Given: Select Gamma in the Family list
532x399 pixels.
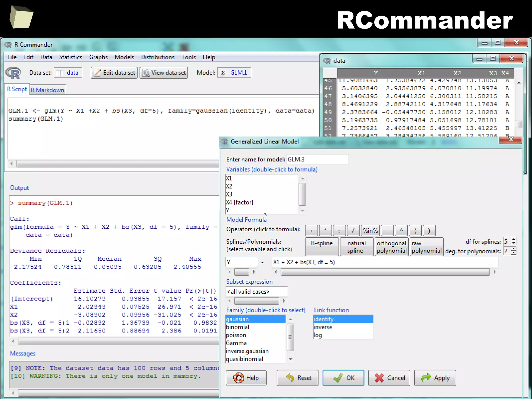Looking at the screenshot, I should tap(255, 343).
